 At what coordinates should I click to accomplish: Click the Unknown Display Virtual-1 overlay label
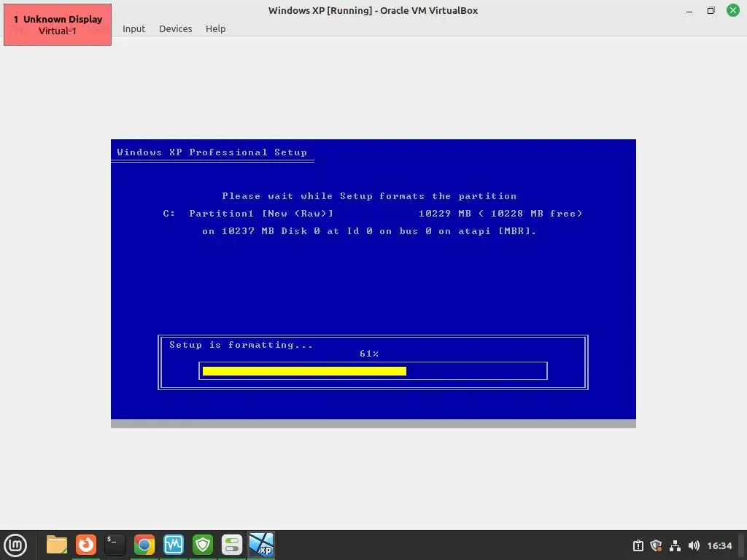(58, 25)
